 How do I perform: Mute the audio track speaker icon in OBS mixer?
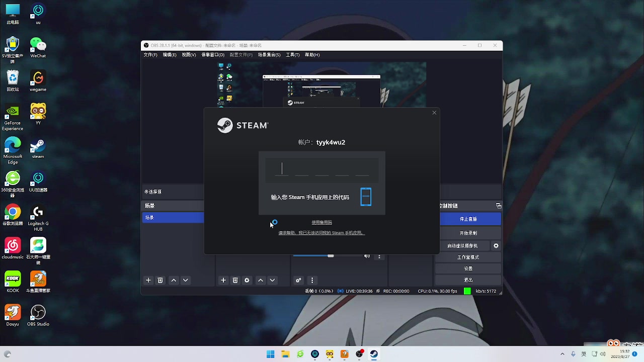[367, 256]
